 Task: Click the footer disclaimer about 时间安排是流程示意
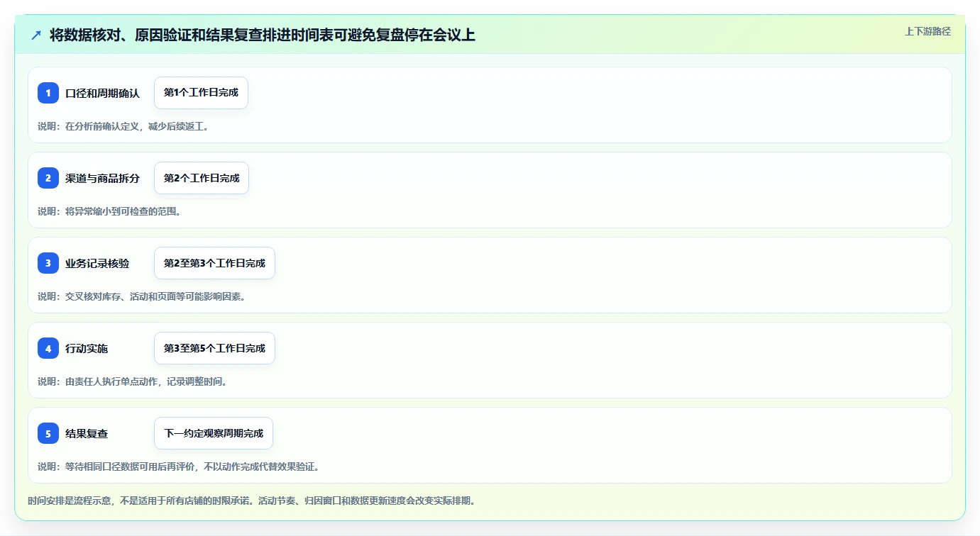(252, 501)
